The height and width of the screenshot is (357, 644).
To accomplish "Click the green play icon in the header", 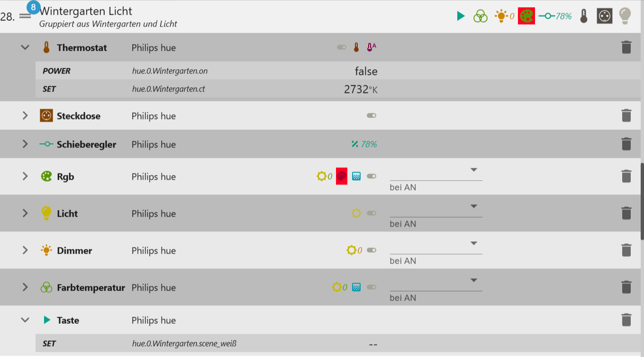I will pos(461,16).
